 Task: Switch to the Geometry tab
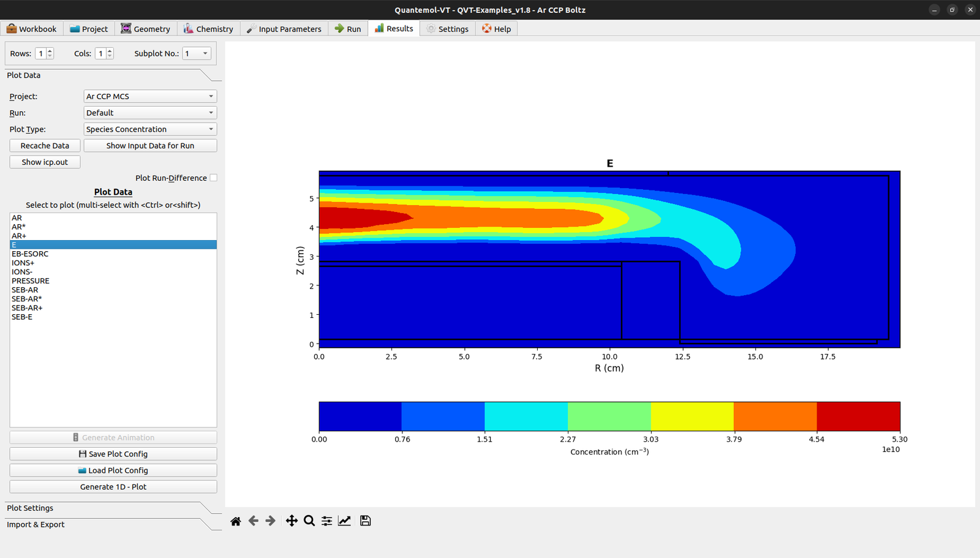pyautogui.click(x=146, y=29)
